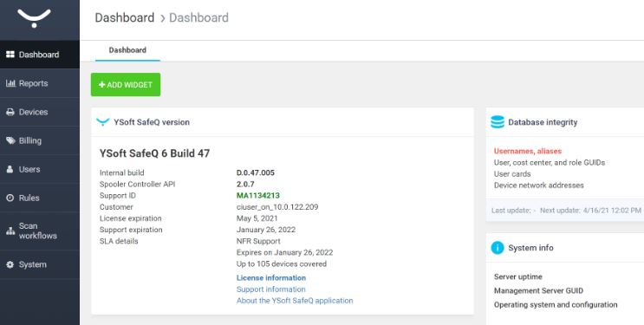This screenshot has height=325, width=644.
Task: Click the customer value ciuser_on_10.0.122.209
Action: coord(277,207)
